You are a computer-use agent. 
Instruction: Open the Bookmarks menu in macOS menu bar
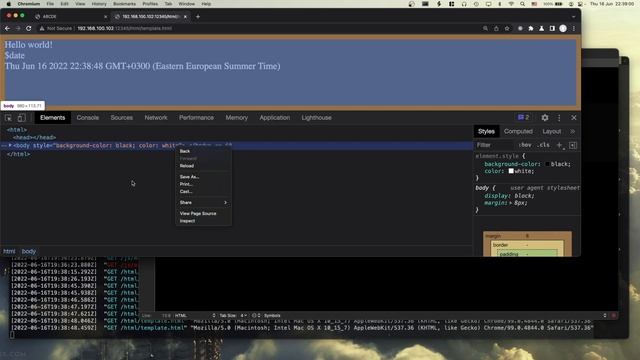(x=124, y=4)
